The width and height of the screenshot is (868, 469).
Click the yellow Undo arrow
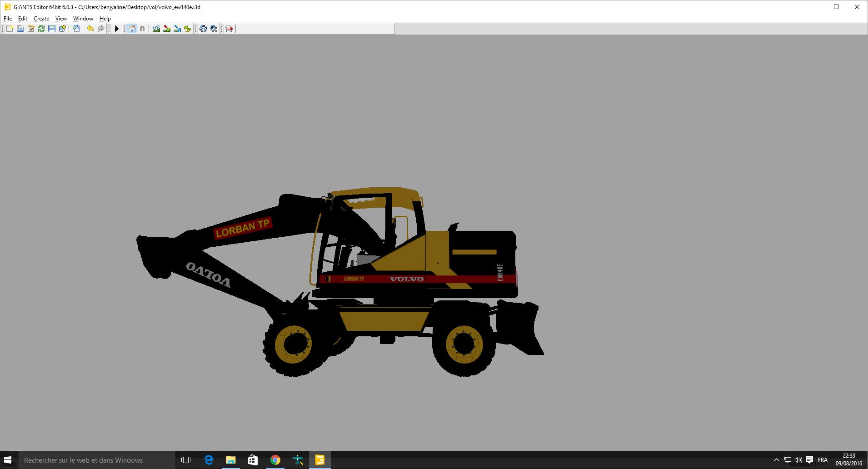90,29
